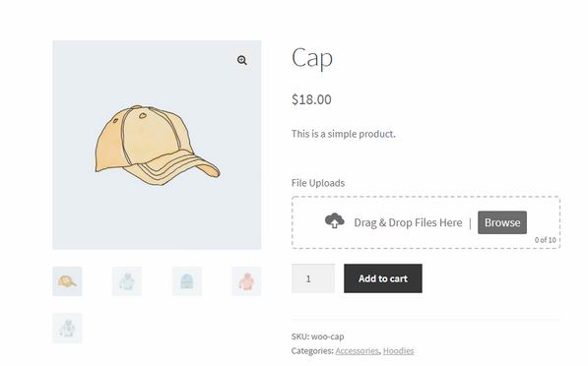Click the File Uploads label
The width and height of the screenshot is (588, 366).
318,183
